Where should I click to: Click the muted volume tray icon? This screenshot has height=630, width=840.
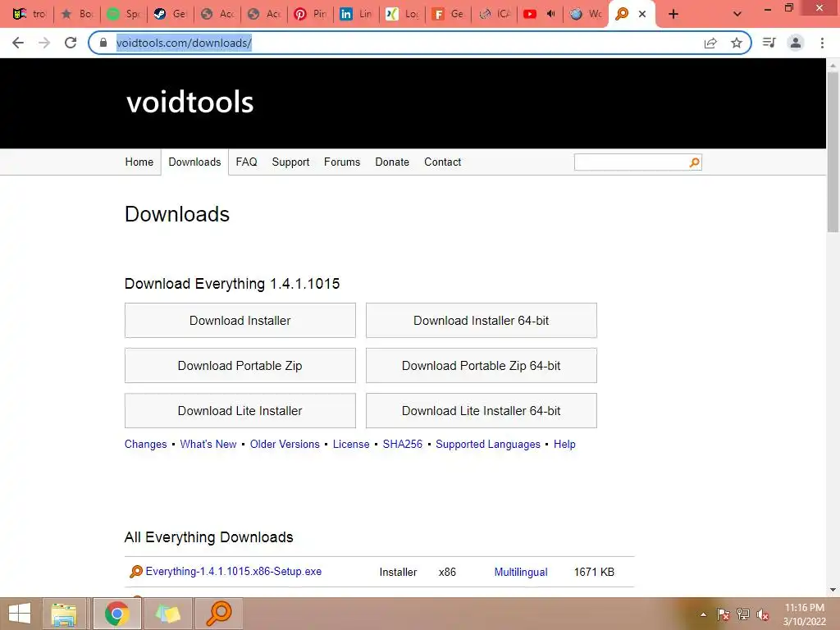[x=763, y=614]
